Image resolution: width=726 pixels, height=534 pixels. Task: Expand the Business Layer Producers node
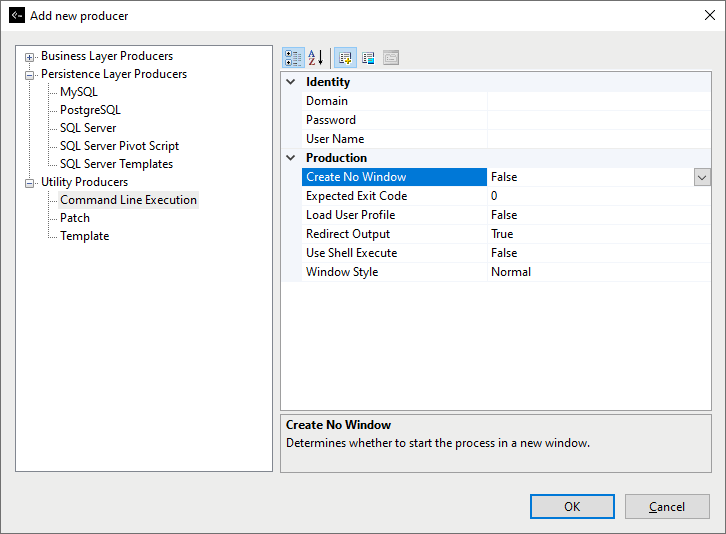(30, 57)
